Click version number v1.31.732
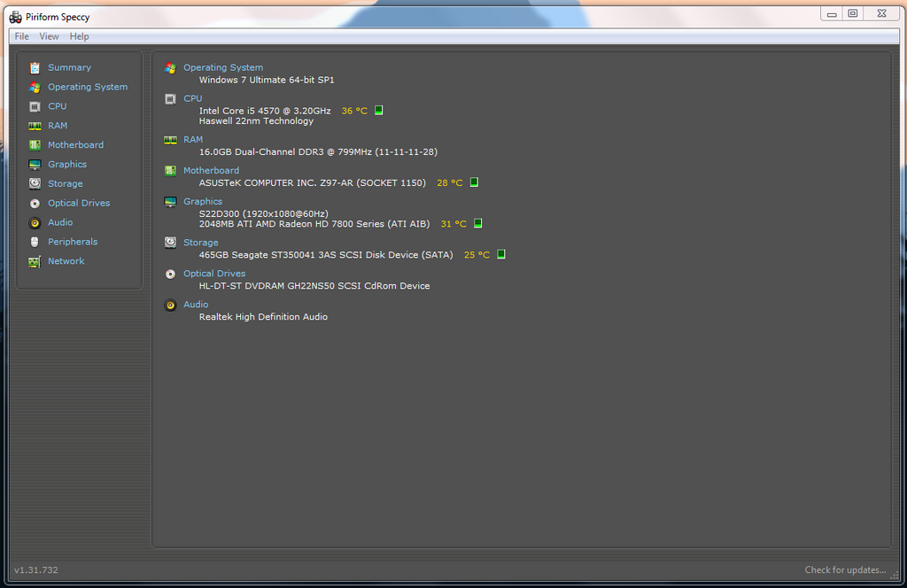Viewport: 907px width, 588px height. [x=35, y=570]
